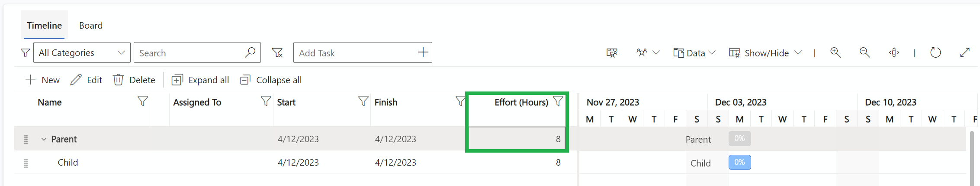
Task: Click the clear filter icon beside Search
Action: coord(277,53)
